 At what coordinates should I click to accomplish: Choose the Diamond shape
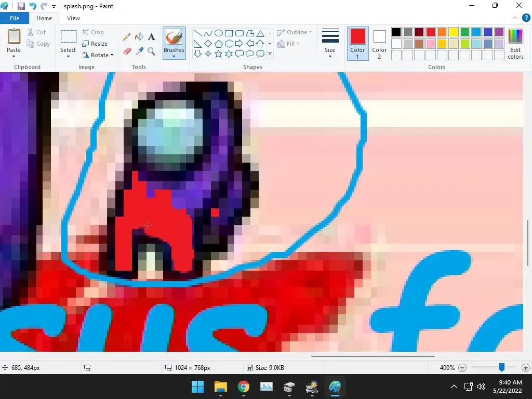[x=208, y=44]
